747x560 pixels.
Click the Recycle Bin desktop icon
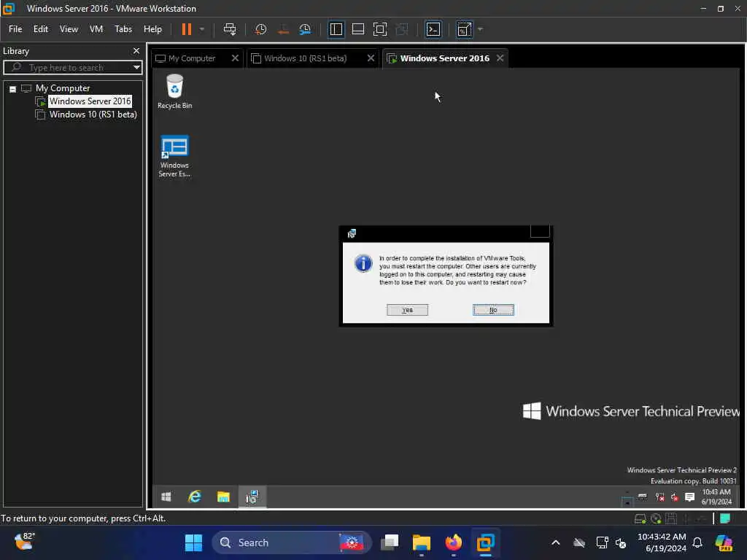tap(175, 91)
